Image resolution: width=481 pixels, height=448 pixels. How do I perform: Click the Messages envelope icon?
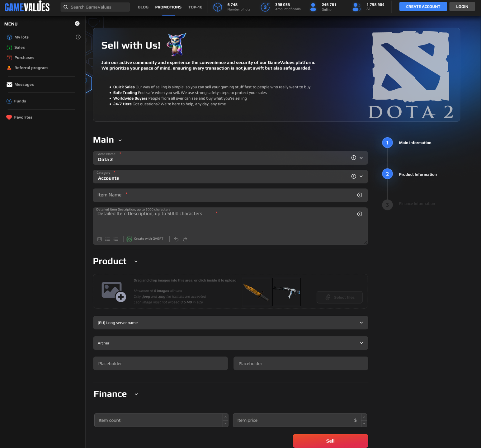tap(9, 84)
